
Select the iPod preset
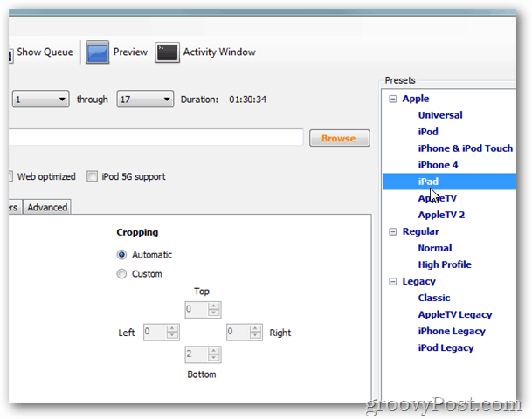pyautogui.click(x=428, y=132)
